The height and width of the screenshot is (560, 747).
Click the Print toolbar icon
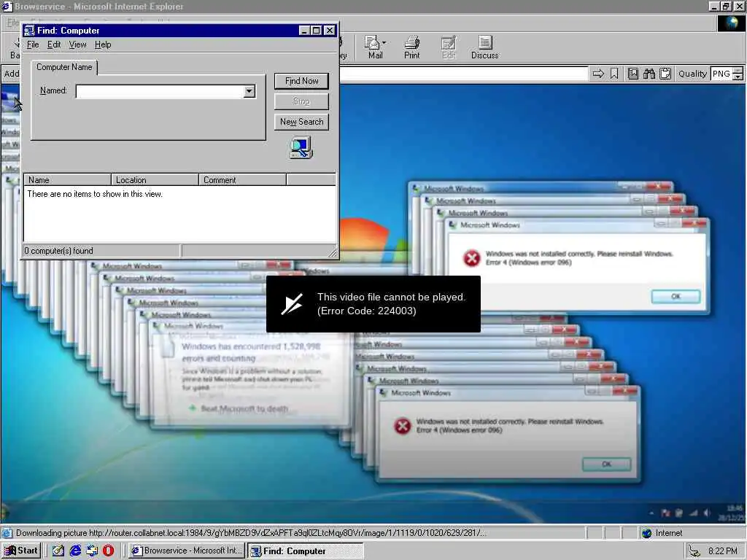(411, 47)
